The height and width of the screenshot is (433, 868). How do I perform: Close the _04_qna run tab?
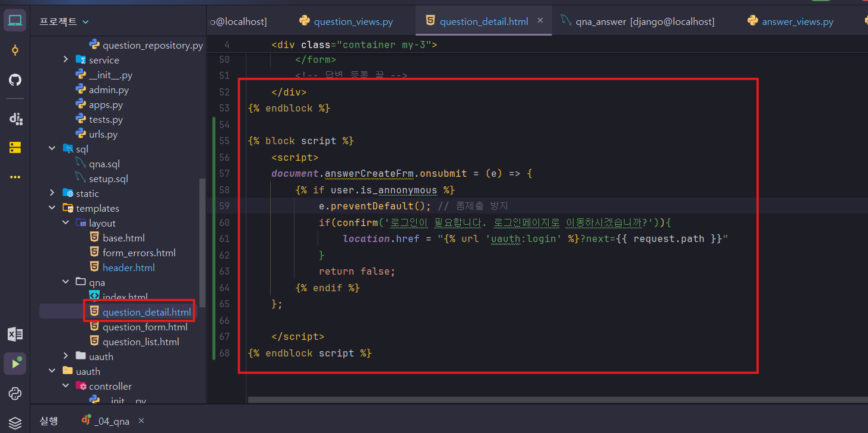141,421
